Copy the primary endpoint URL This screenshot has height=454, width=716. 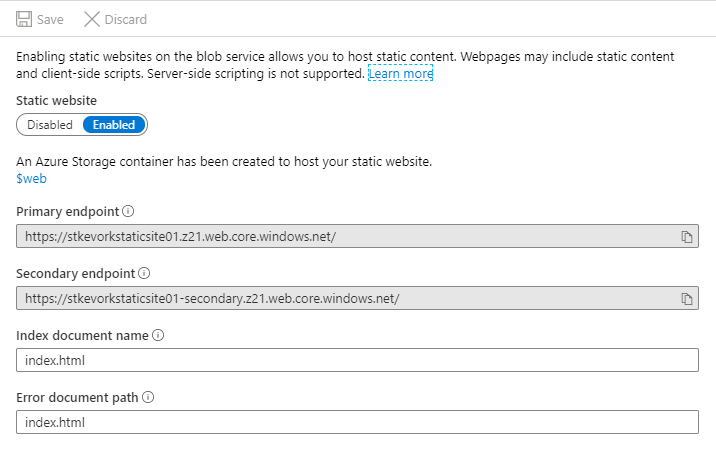687,237
